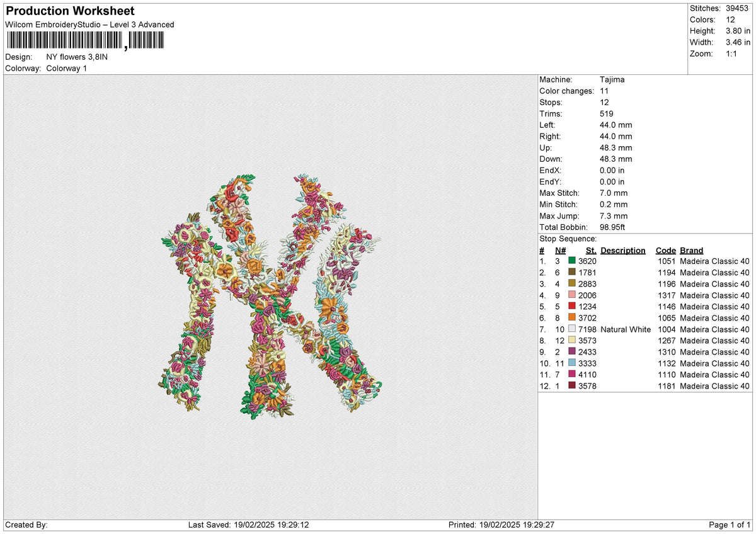Click the magenta swatch for code 1110
This screenshot has height=534, width=756.
pos(572,374)
